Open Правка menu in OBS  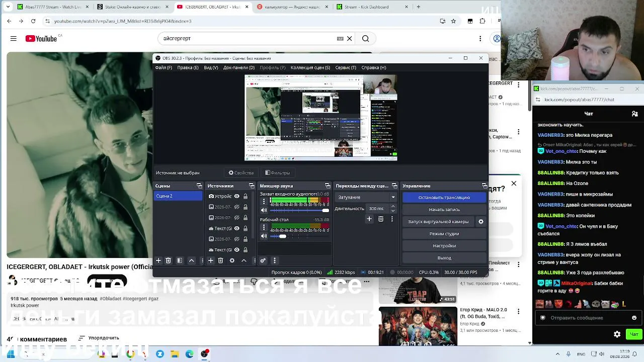[188, 67]
